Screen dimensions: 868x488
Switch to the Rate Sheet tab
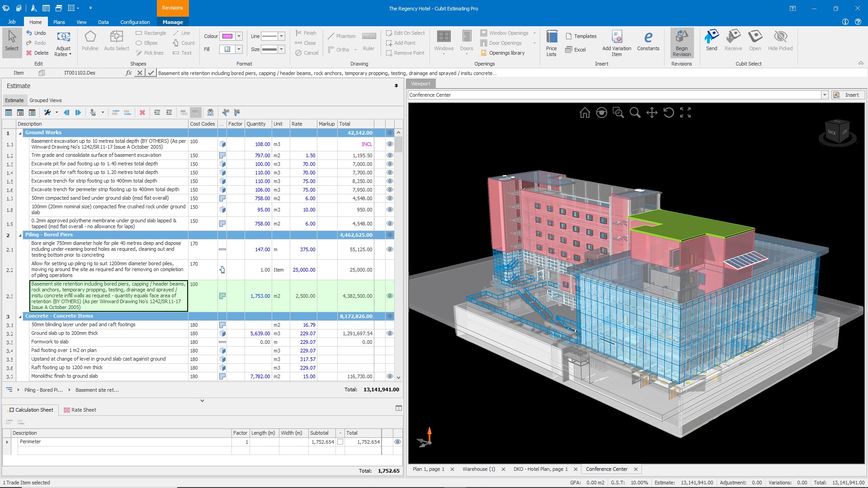80,410
